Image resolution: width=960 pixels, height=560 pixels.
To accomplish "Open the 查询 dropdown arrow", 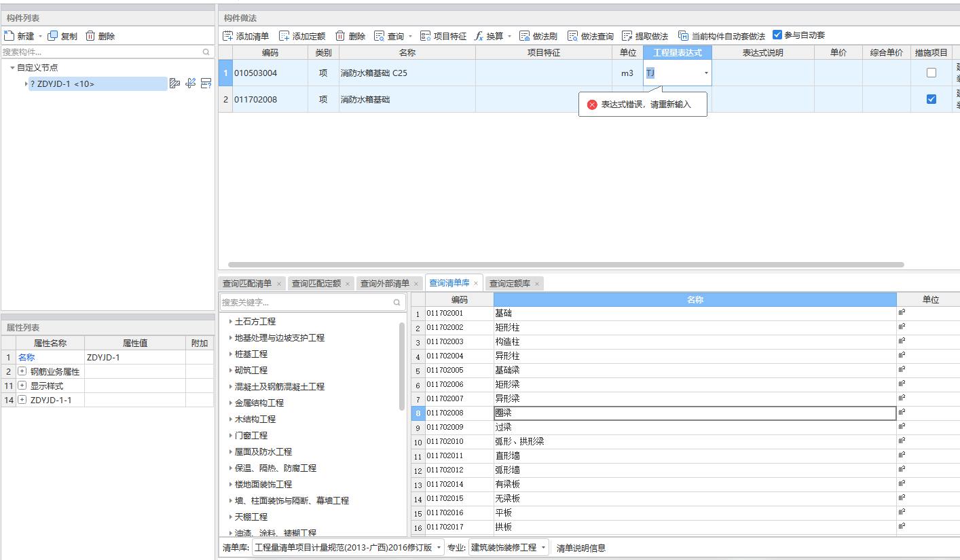I will (x=410, y=37).
